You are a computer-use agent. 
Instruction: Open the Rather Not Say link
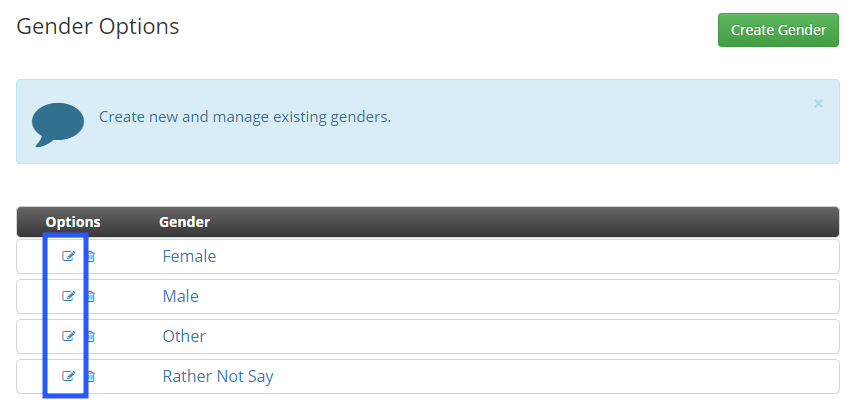click(218, 376)
